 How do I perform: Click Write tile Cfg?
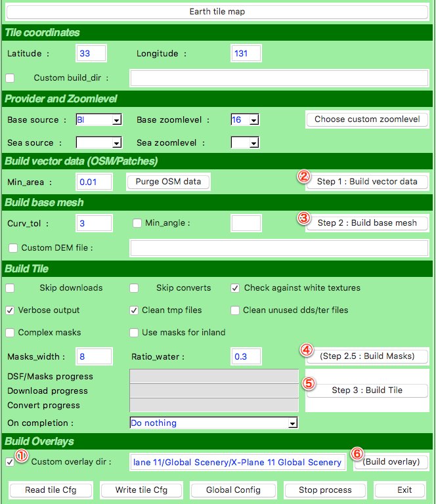coord(142,490)
